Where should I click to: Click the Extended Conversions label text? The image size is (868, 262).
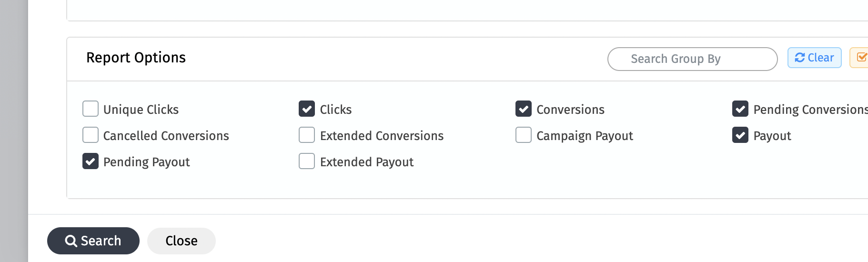(x=382, y=136)
